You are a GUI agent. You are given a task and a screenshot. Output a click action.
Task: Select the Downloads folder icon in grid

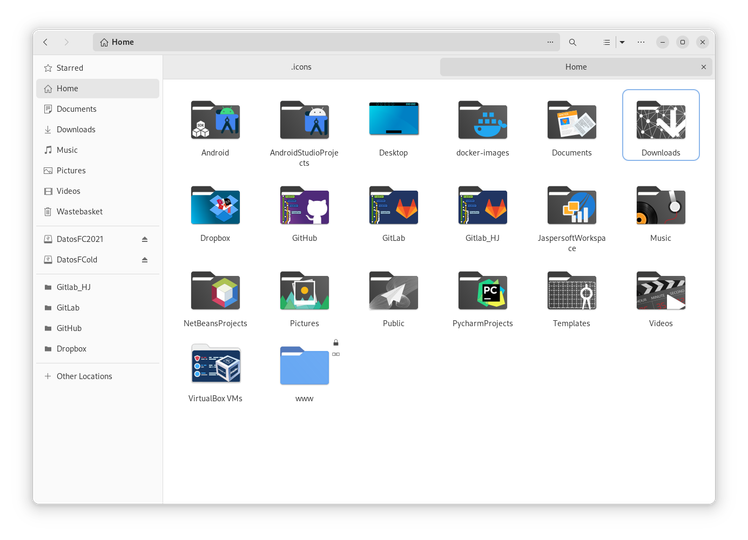661,120
